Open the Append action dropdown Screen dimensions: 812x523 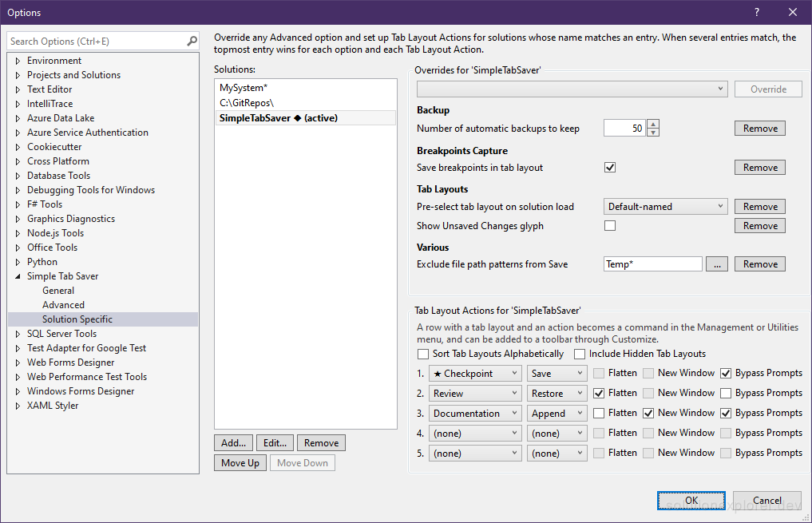click(557, 414)
